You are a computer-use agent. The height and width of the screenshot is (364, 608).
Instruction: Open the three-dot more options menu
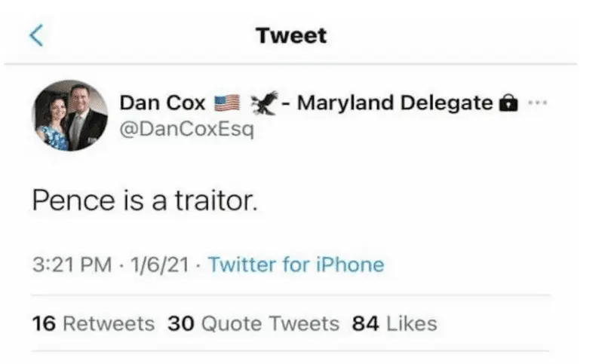coord(536,103)
